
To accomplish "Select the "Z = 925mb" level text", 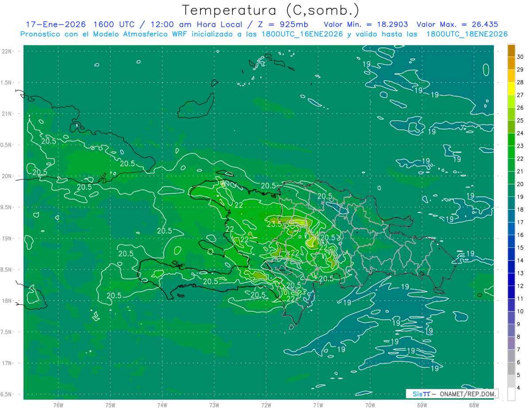I will 283,24.
